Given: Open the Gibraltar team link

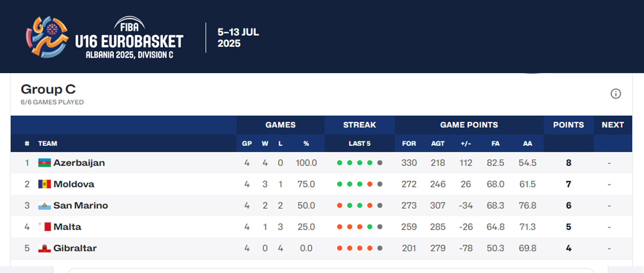Looking at the screenshot, I should point(75,248).
